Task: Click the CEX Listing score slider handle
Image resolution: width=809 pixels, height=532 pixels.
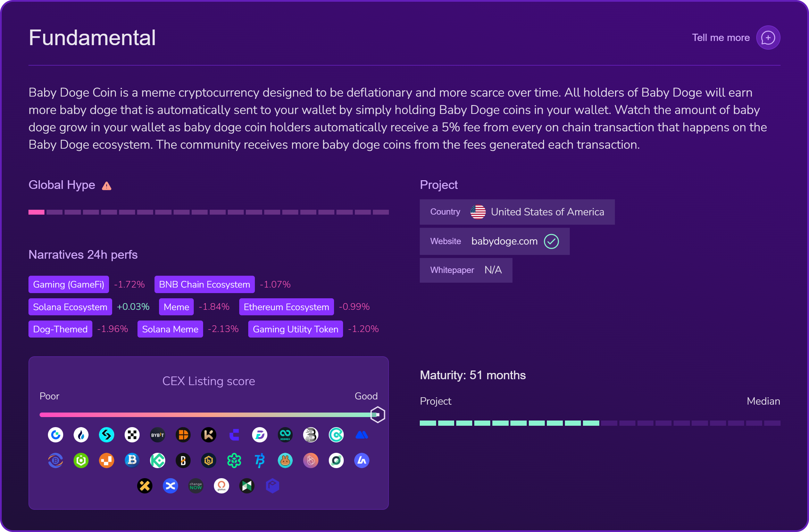Action: 377,415
